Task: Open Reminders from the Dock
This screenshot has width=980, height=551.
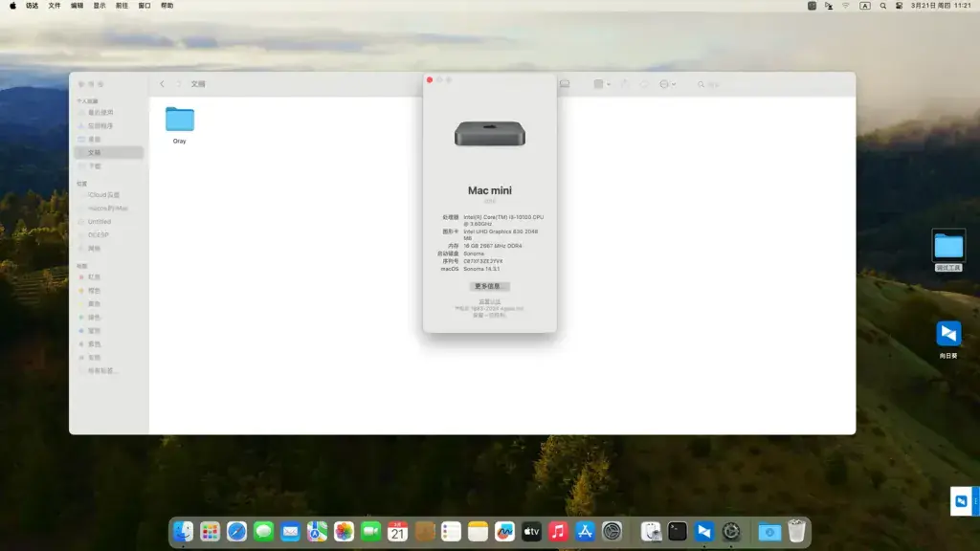Action: coord(451,532)
